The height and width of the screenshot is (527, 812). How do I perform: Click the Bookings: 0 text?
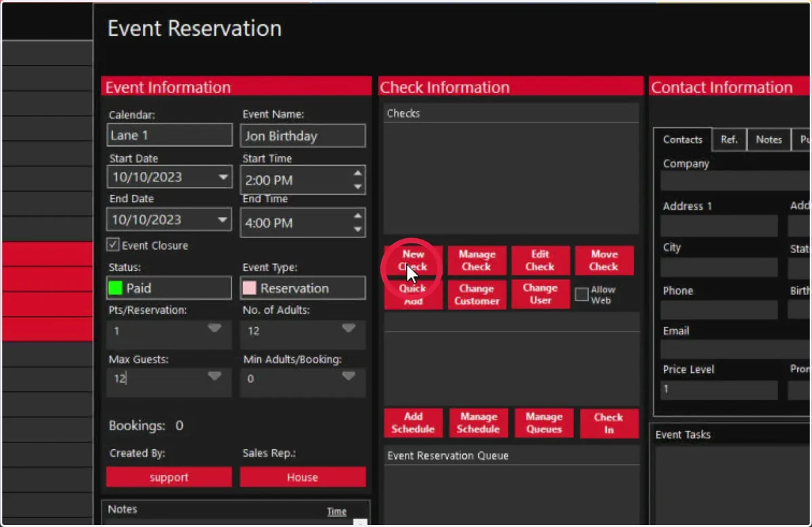(x=146, y=426)
